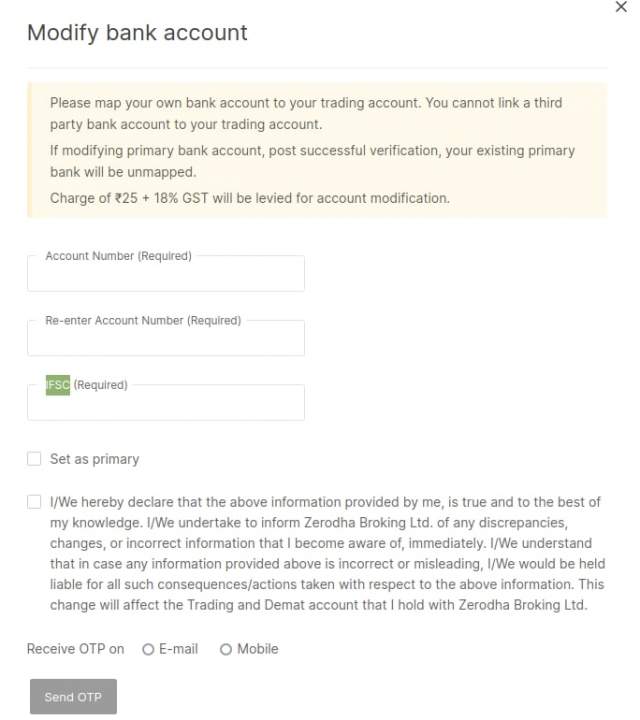Enable the Set as primary checkbox
640x720 pixels.
[34, 459]
